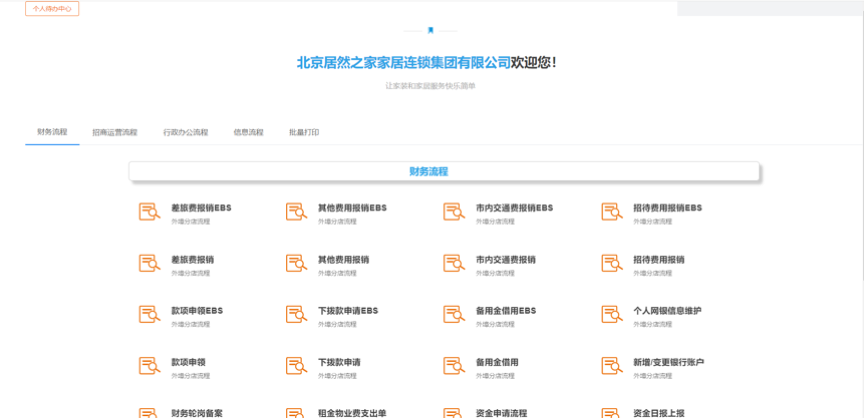
Task: Select the 备用金借用EBS icon
Action: [x=454, y=315]
